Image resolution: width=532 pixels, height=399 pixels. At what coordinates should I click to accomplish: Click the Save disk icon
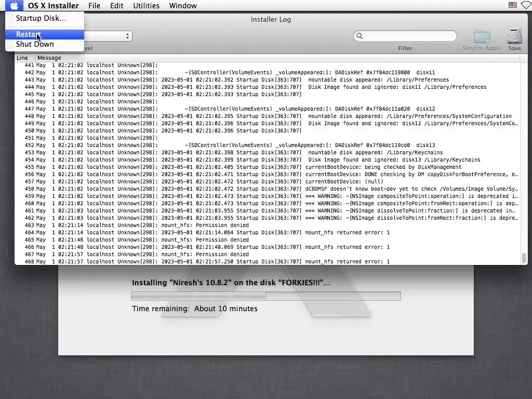pyautogui.click(x=514, y=36)
